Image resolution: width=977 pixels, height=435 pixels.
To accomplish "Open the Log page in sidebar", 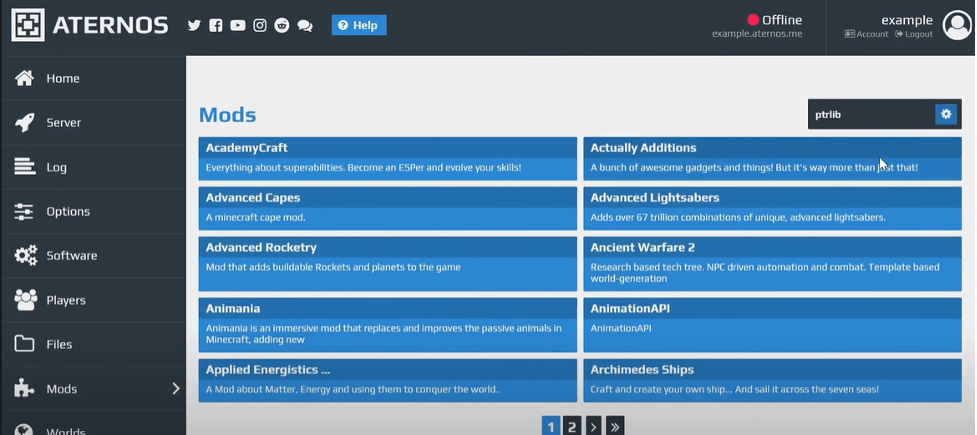I will (x=93, y=167).
